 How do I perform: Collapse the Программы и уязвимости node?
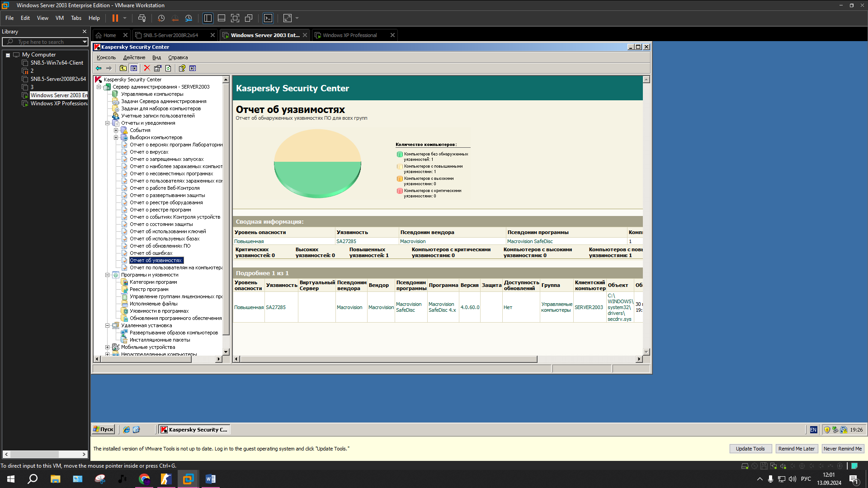(x=107, y=275)
